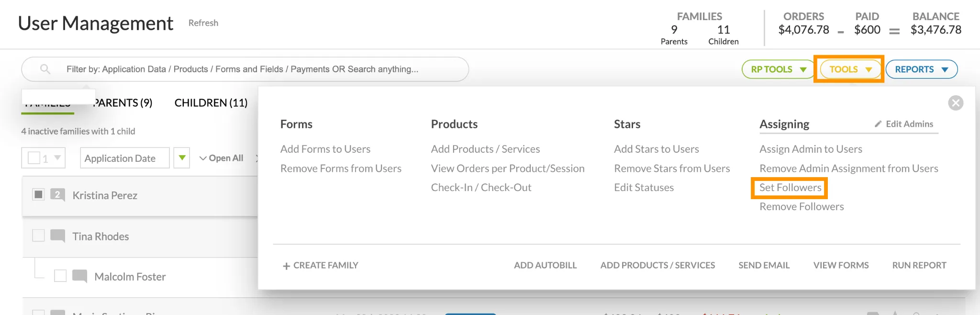Open the select-all dropdown arrow
The image size is (980, 315).
click(x=57, y=157)
